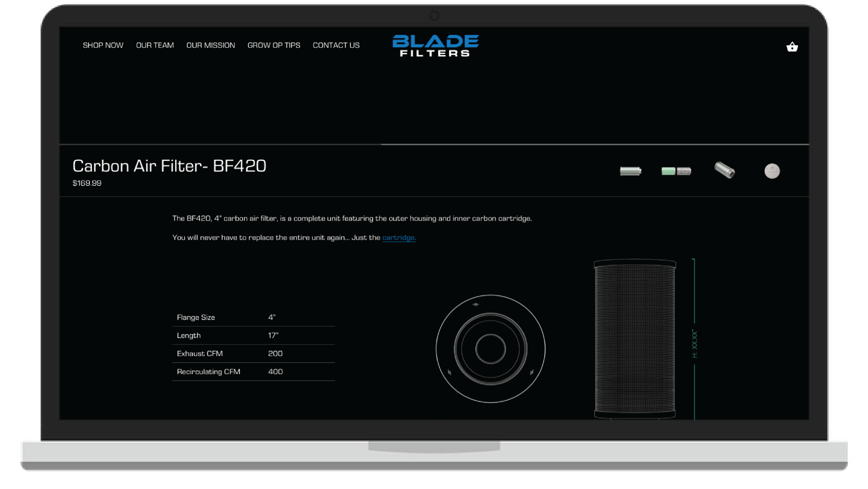This screenshot has height=489, width=868.
Task: Click the filter top-view circular diagram
Action: (x=491, y=349)
